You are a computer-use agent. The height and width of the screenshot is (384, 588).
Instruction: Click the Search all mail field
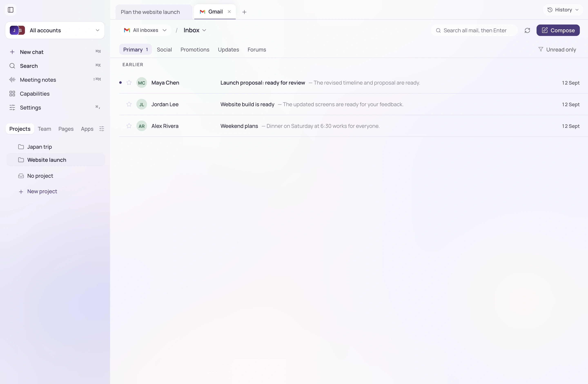474,30
